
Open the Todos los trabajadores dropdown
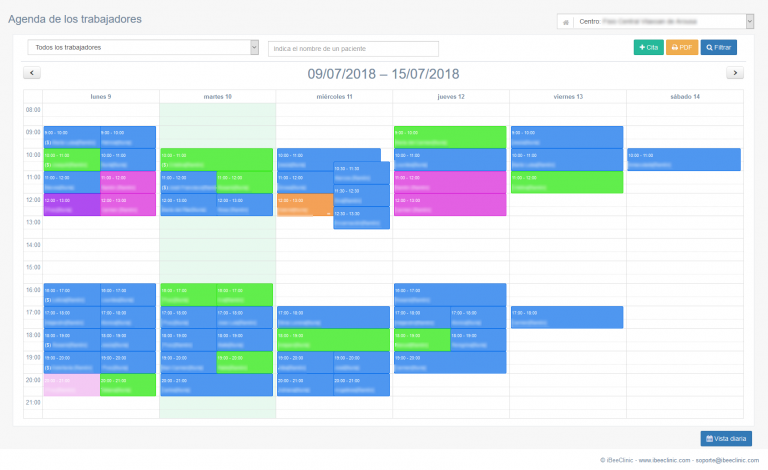(143, 47)
